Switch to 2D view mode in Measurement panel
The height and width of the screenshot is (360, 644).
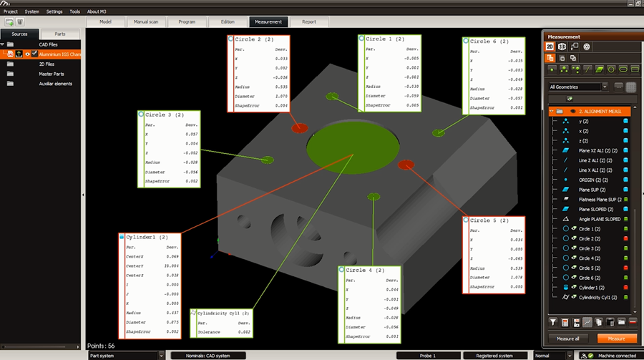click(x=551, y=47)
